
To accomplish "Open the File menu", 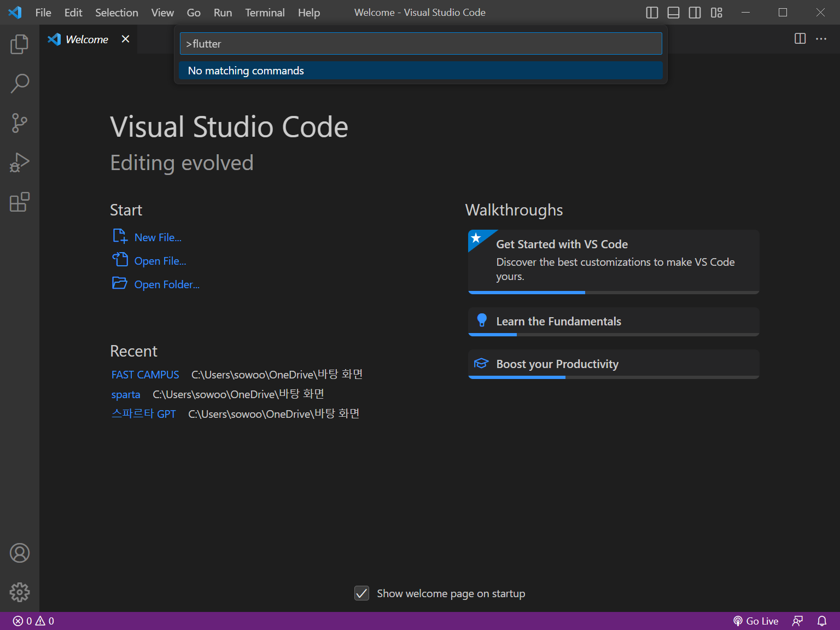I will 43,13.
